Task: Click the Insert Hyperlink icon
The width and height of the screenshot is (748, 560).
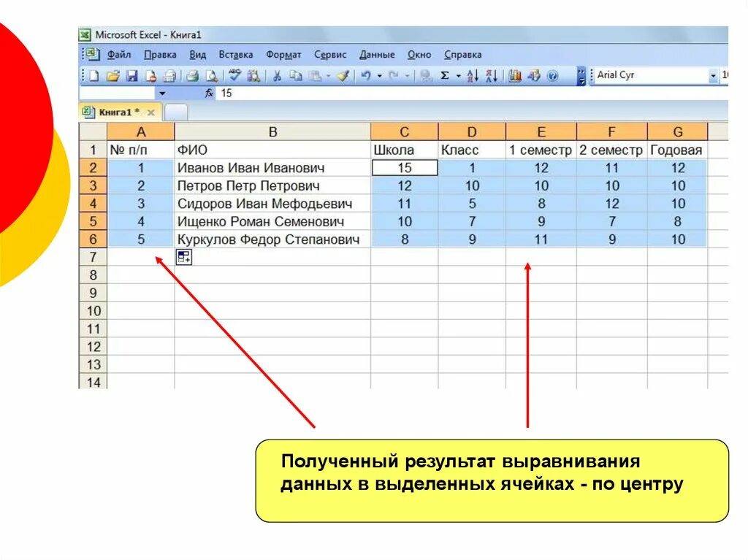Action: 426,75
